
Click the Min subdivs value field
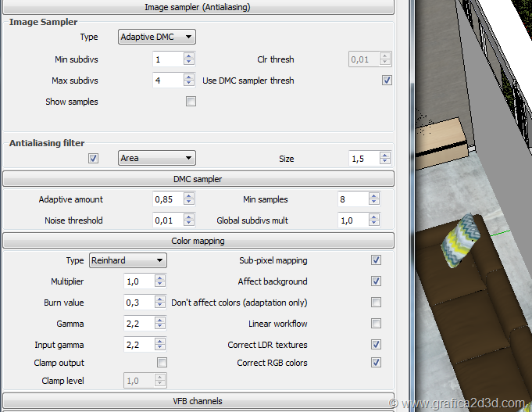(168, 59)
